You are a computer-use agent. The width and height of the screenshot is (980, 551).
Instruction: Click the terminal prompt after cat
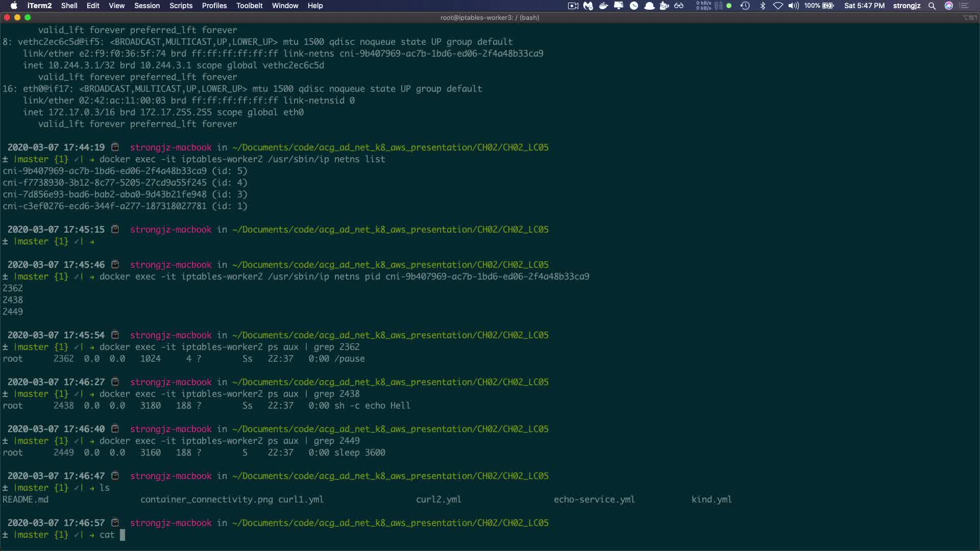coord(122,535)
